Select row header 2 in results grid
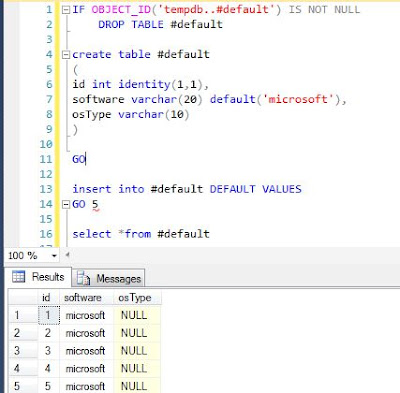 tap(23, 333)
